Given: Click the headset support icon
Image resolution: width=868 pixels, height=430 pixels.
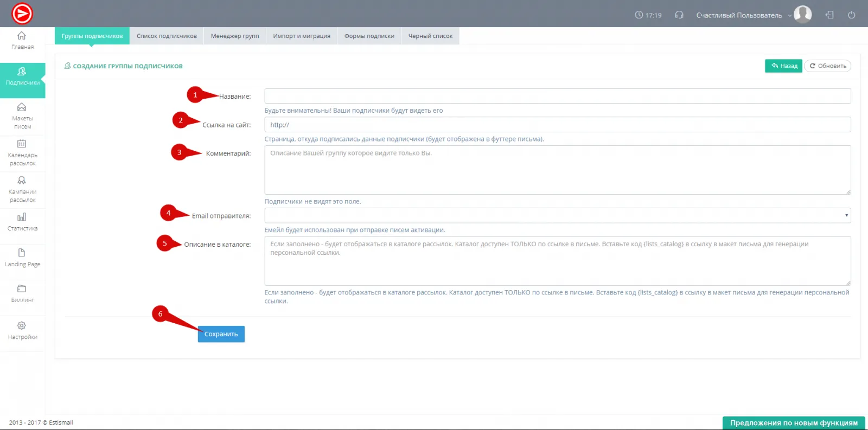Looking at the screenshot, I should pyautogui.click(x=679, y=15).
